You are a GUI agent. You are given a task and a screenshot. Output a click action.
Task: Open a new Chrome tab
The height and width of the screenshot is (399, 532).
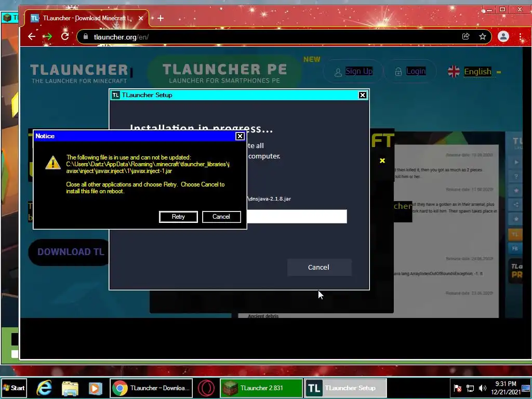(161, 18)
